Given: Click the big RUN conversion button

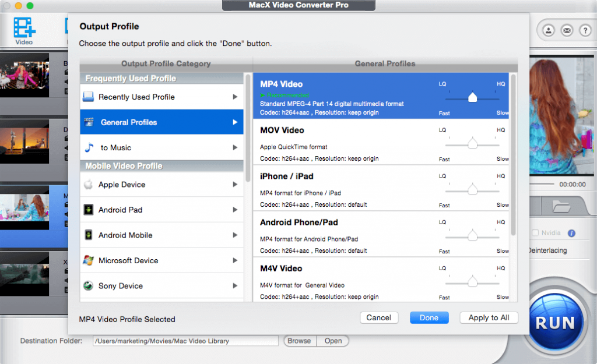Looking at the screenshot, I should point(555,323).
